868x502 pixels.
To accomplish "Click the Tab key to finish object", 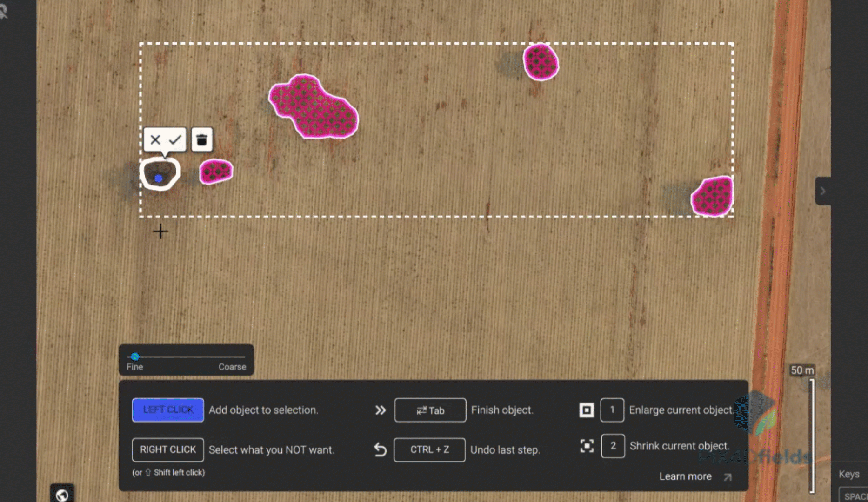I will (430, 410).
